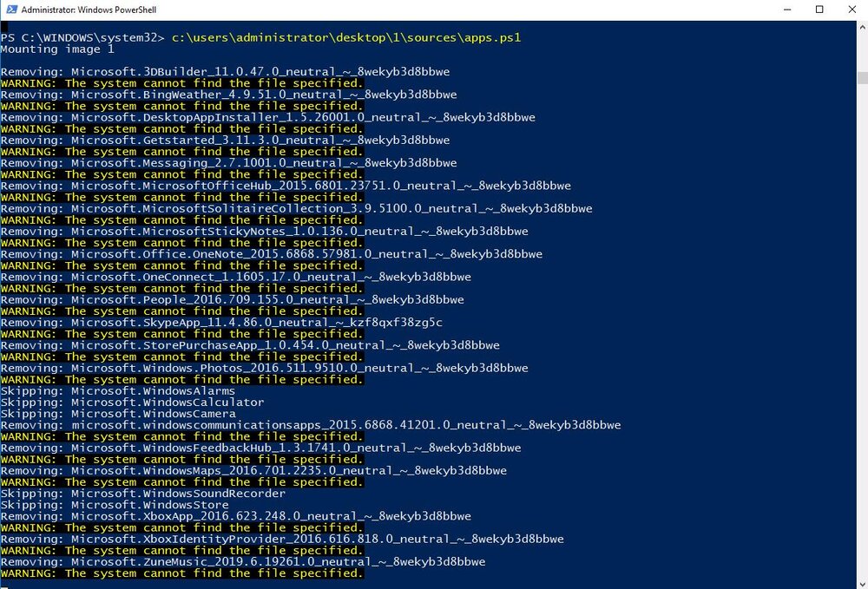Select the Removing Microsoft.SkypeApp line
Image resolution: width=868 pixels, height=589 pixels.
(x=221, y=323)
